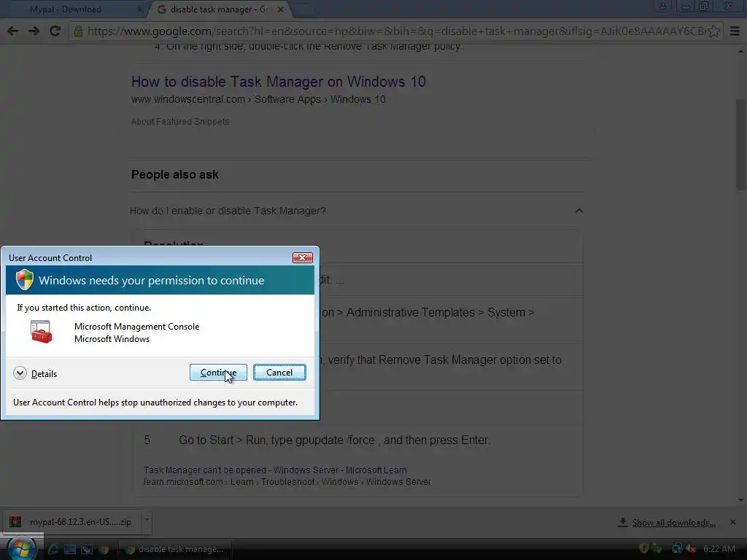
Task: Click Show all downloads link
Action: pos(673,523)
